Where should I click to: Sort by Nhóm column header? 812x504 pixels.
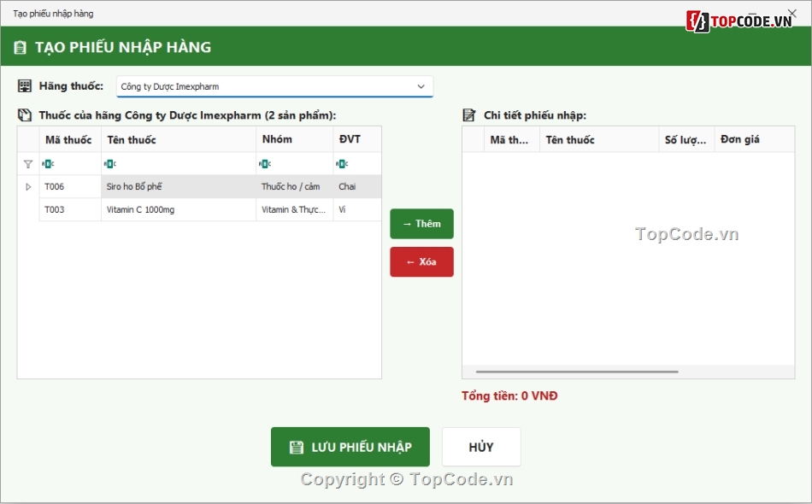pos(295,139)
